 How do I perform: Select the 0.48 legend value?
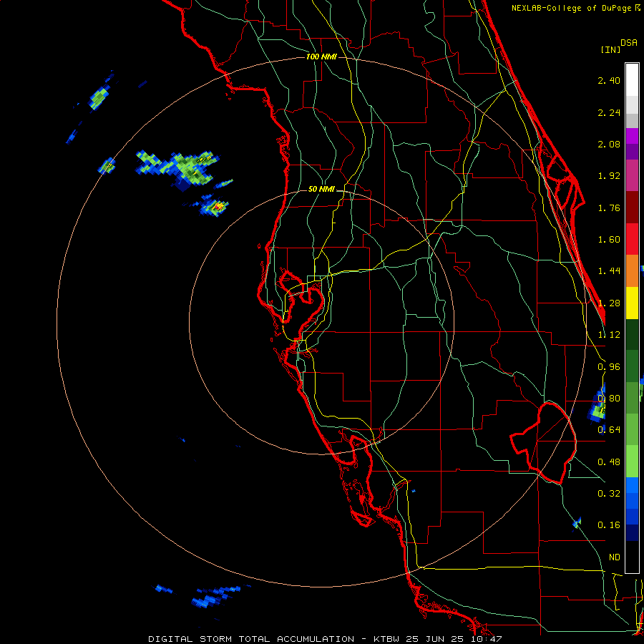coord(609,462)
